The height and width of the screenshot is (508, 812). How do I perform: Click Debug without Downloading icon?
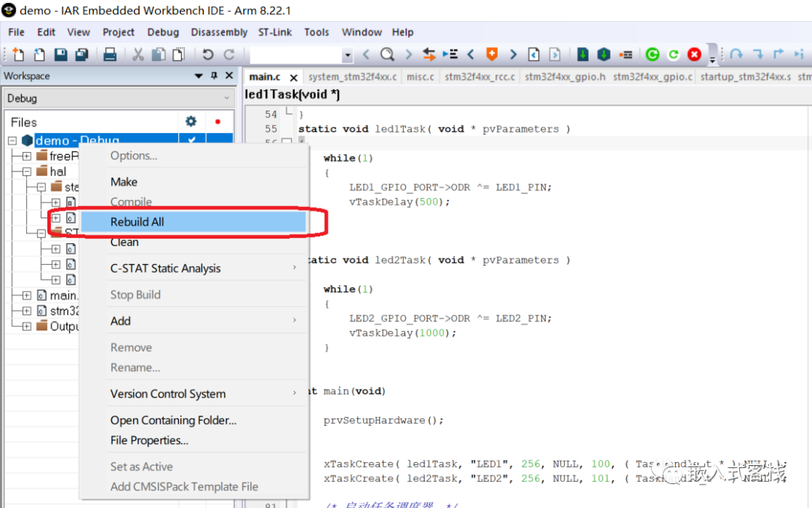click(x=673, y=54)
